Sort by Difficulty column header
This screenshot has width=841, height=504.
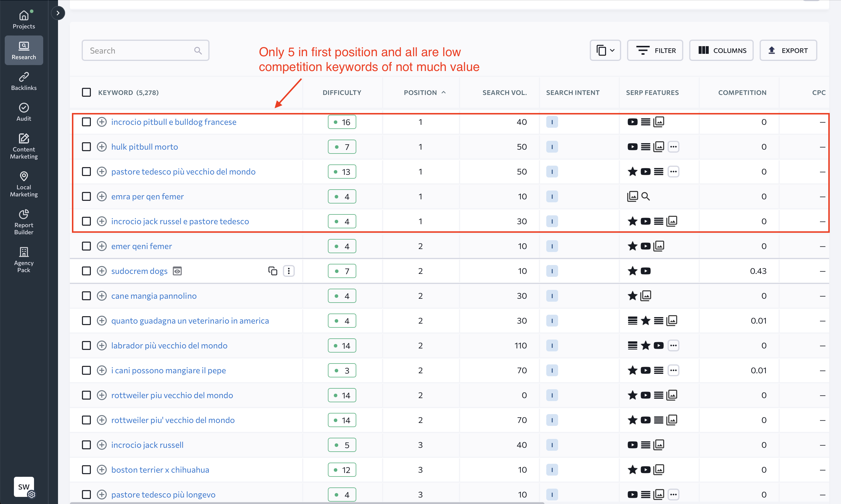tap(342, 92)
